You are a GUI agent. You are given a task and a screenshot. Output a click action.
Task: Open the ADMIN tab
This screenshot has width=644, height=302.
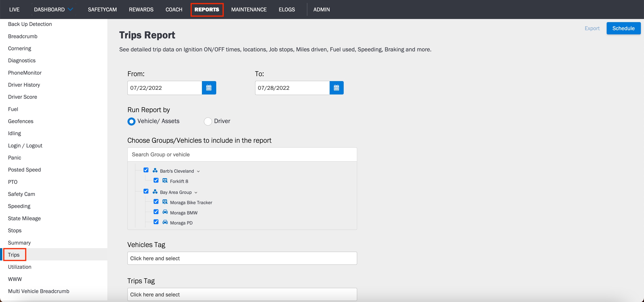coord(322,9)
